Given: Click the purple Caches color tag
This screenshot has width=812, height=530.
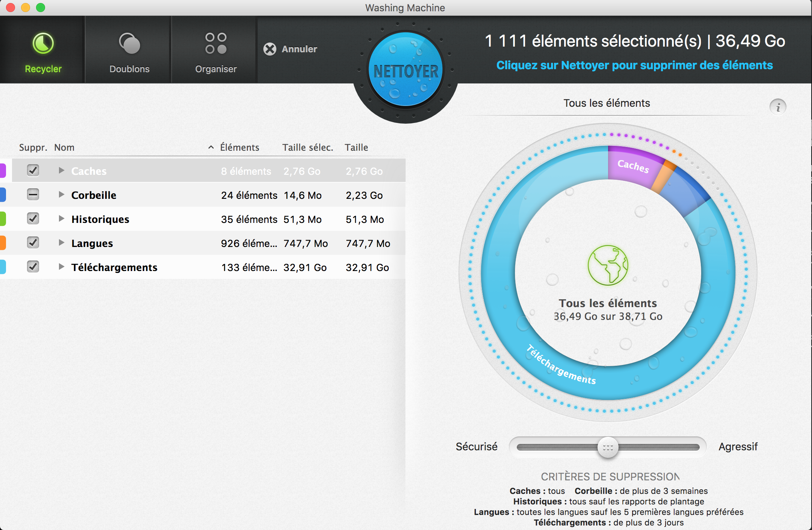Looking at the screenshot, I should point(3,171).
